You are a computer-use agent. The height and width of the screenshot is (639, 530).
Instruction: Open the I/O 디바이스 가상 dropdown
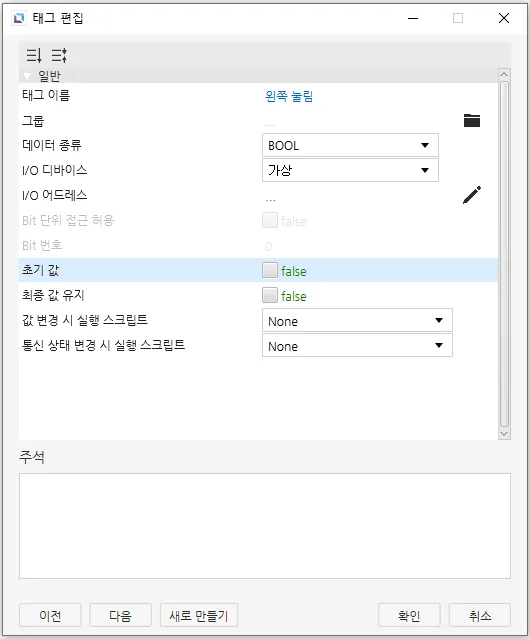point(350,170)
